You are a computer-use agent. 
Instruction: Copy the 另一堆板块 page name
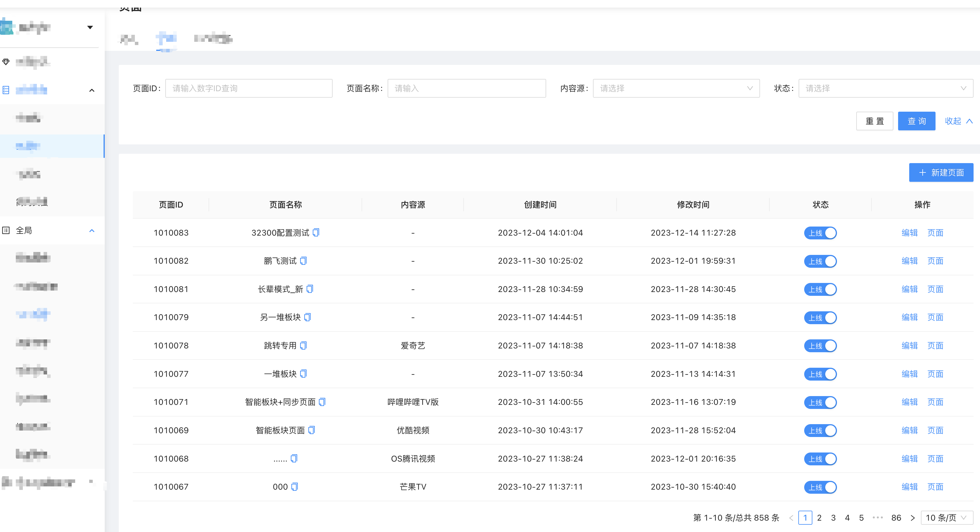(307, 317)
